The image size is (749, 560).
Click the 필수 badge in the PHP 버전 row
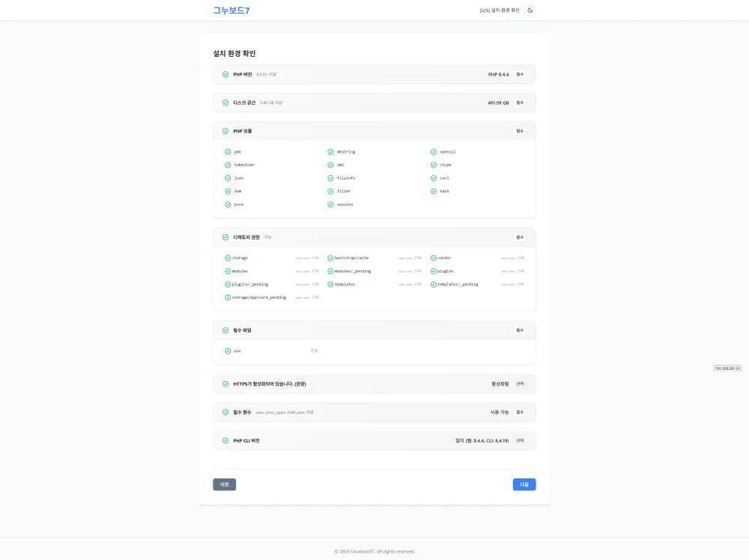(x=520, y=74)
